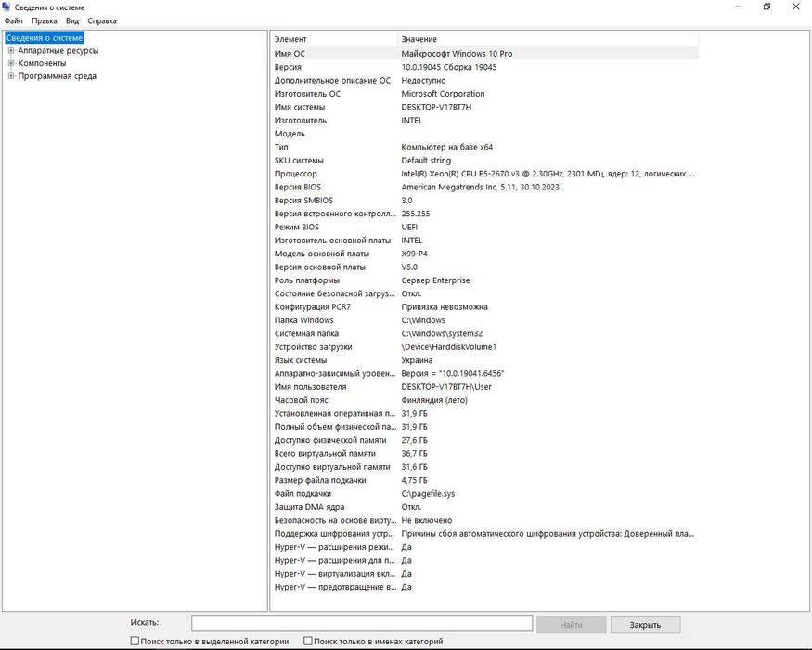Focus the 'Искать' search input field
812x650 pixels.
point(362,623)
